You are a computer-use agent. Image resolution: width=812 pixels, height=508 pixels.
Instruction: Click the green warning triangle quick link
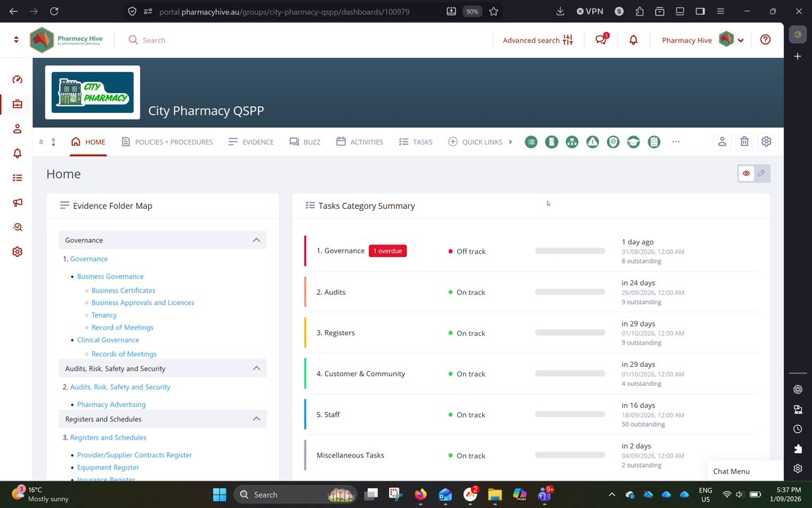pos(592,142)
